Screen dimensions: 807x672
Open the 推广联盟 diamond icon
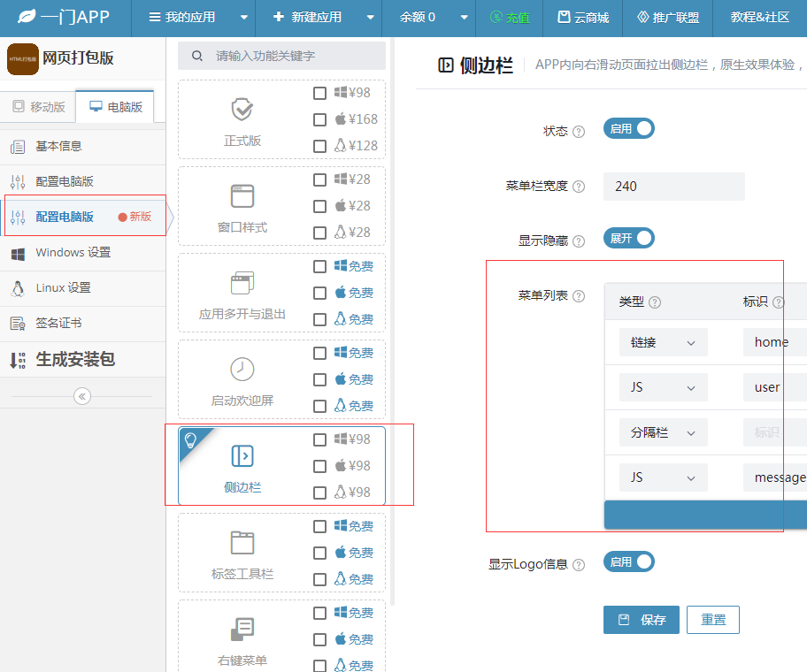point(642,17)
